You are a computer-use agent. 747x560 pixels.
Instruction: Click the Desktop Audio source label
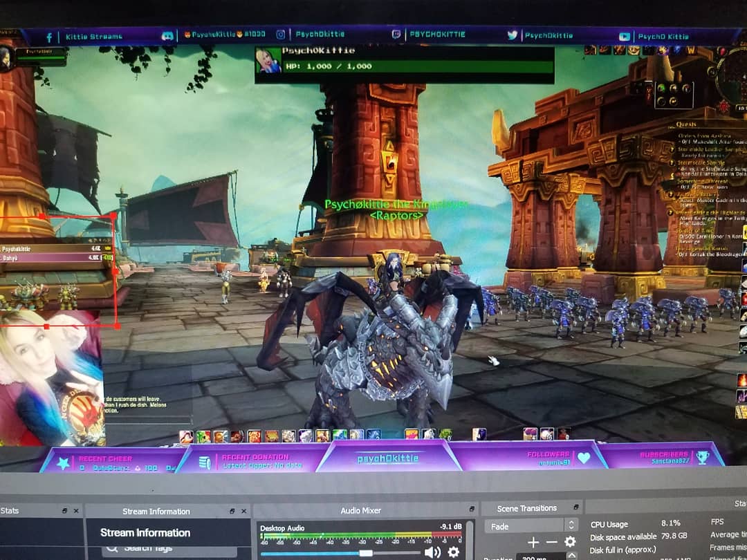(x=282, y=528)
